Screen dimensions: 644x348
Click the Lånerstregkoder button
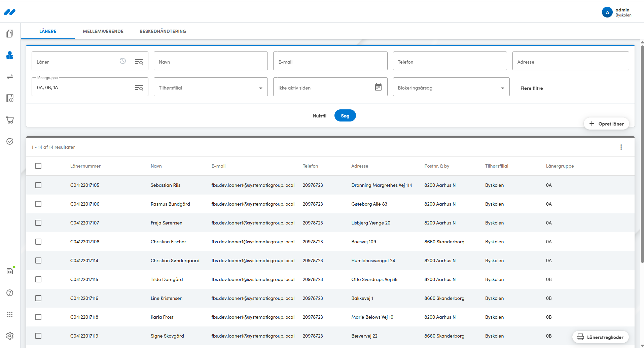(x=601, y=337)
